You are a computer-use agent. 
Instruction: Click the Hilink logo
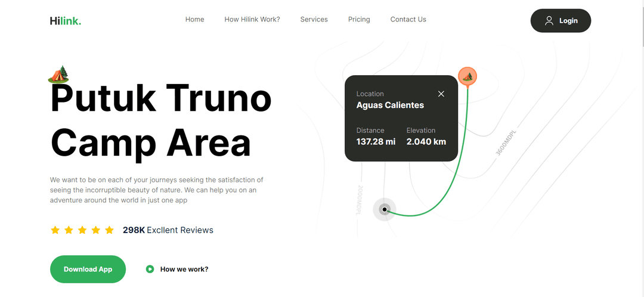(66, 20)
